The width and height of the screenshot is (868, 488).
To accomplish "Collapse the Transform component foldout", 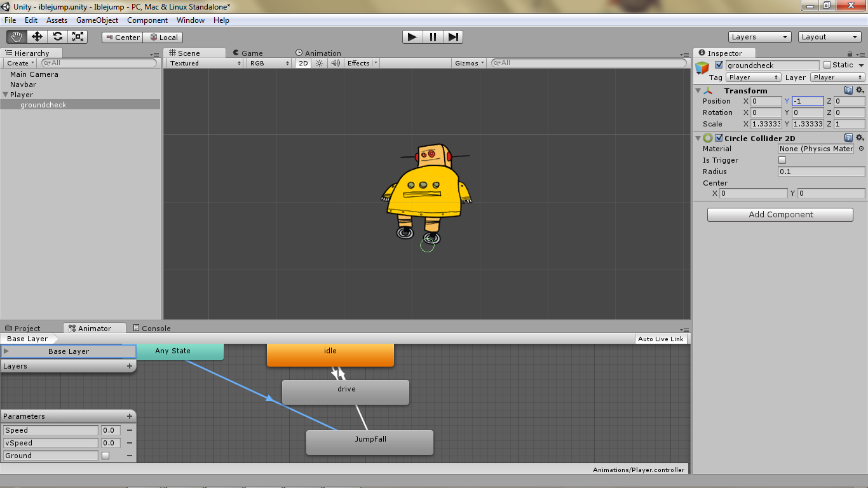I will click(x=698, y=91).
